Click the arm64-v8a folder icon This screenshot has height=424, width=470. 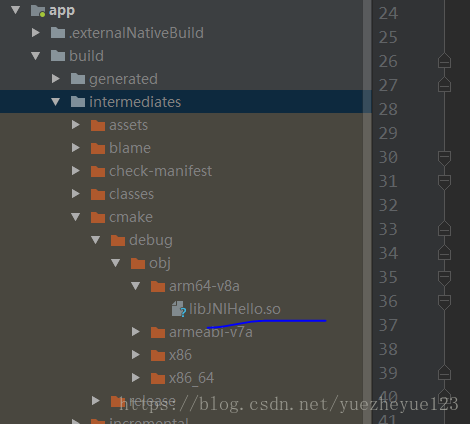pyautogui.click(x=158, y=286)
